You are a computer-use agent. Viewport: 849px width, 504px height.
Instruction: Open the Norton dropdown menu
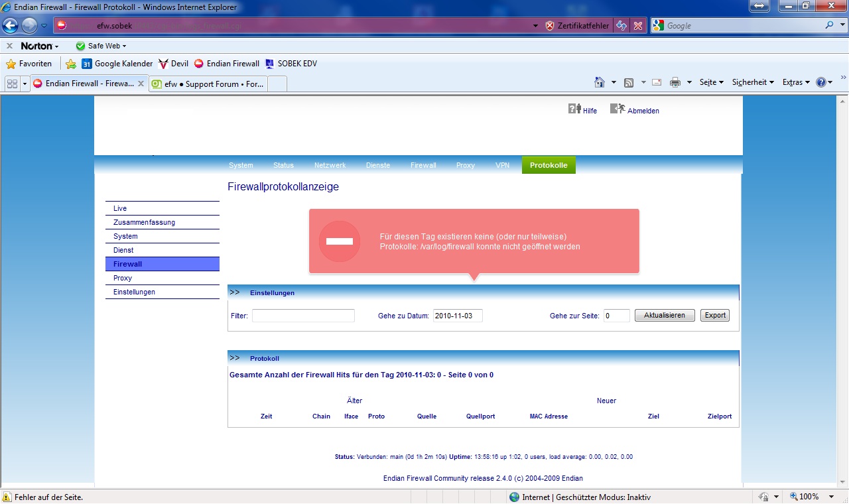pyautogui.click(x=40, y=46)
